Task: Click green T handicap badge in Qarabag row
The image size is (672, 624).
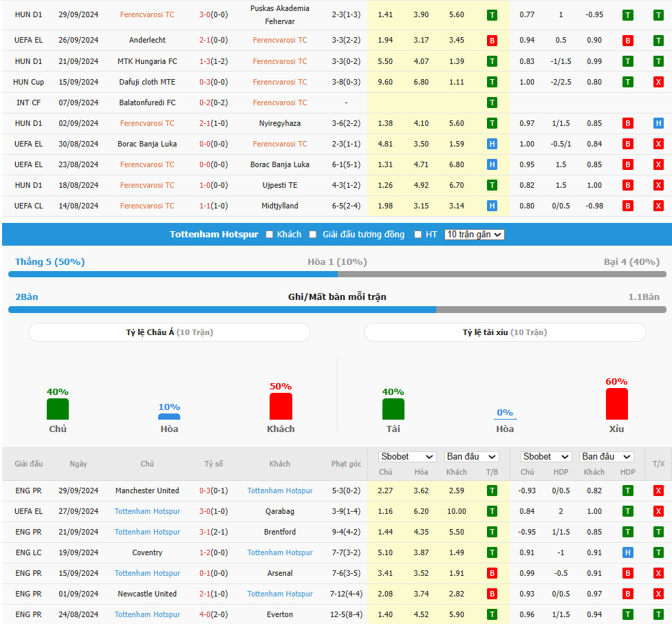Action: pyautogui.click(x=628, y=511)
